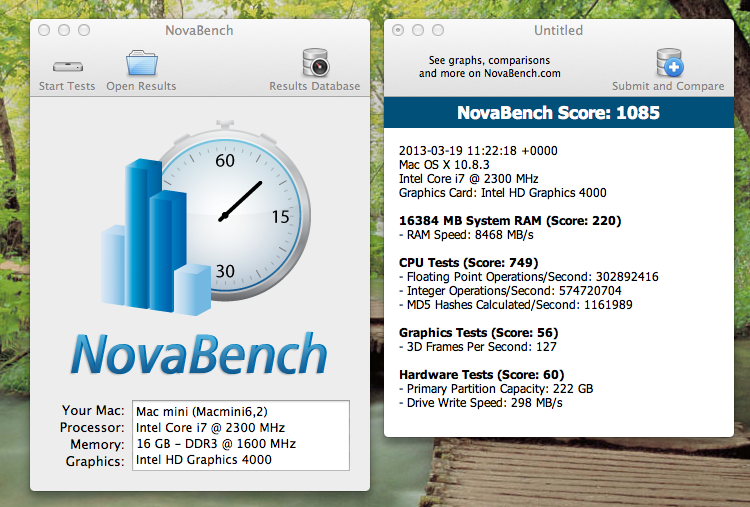Click the Submit and Compare label
Screen dimensions: 750x507
[668, 86]
